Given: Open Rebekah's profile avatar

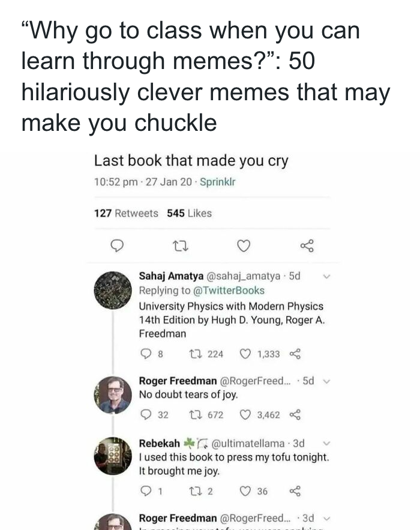Looking at the screenshot, I should tap(113, 456).
